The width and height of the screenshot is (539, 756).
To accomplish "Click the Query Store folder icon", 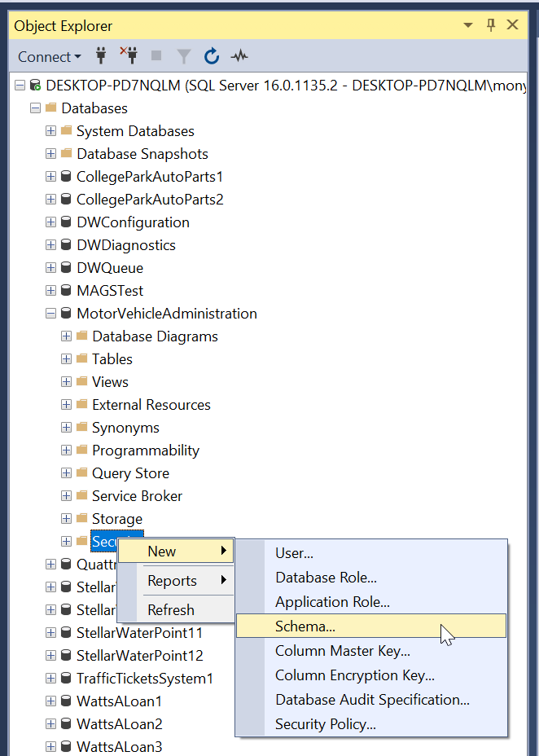I will pos(82,472).
